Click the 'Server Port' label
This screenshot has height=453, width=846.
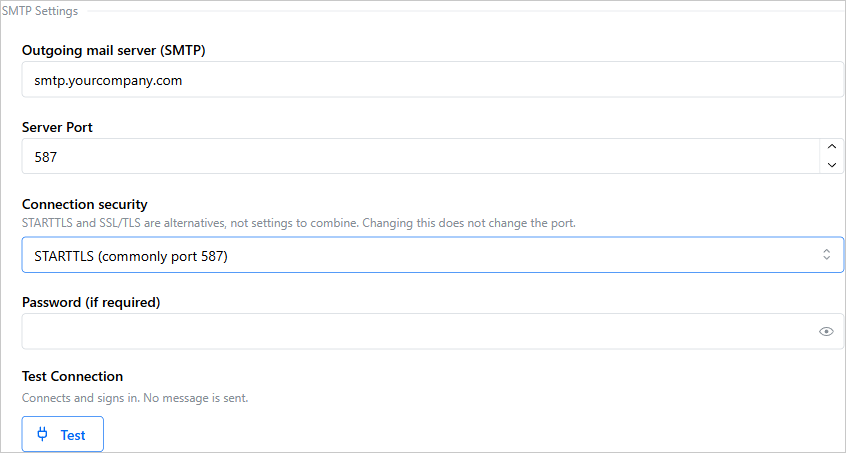pyautogui.click(x=57, y=127)
